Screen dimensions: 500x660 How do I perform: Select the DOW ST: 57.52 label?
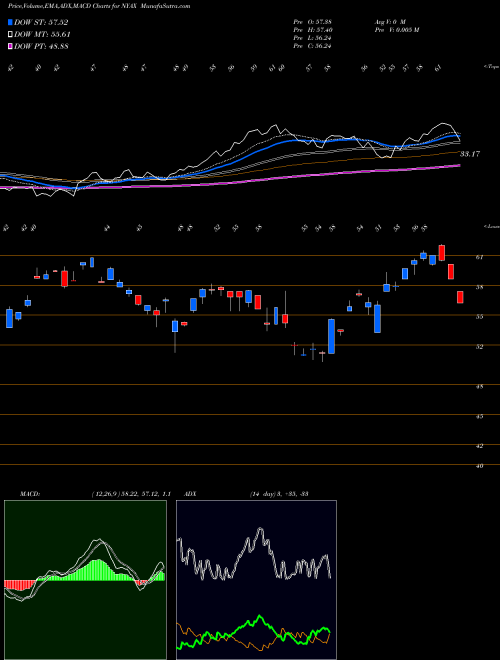(41, 23)
